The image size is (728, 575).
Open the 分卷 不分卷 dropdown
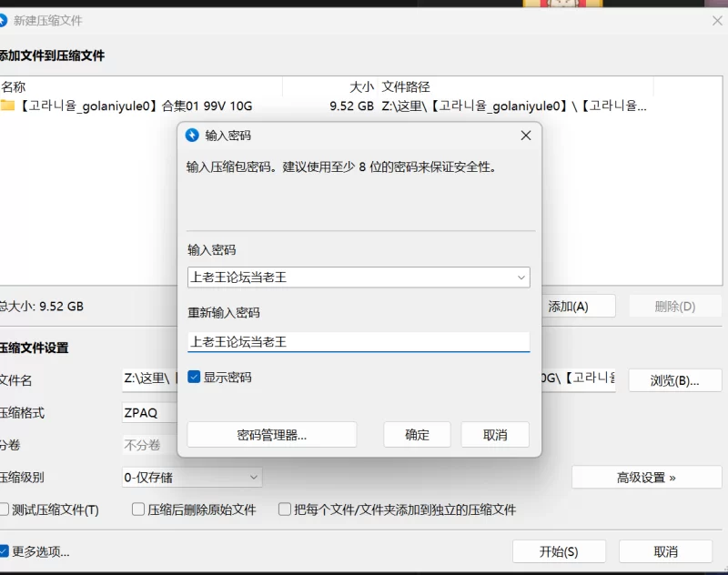click(x=149, y=445)
